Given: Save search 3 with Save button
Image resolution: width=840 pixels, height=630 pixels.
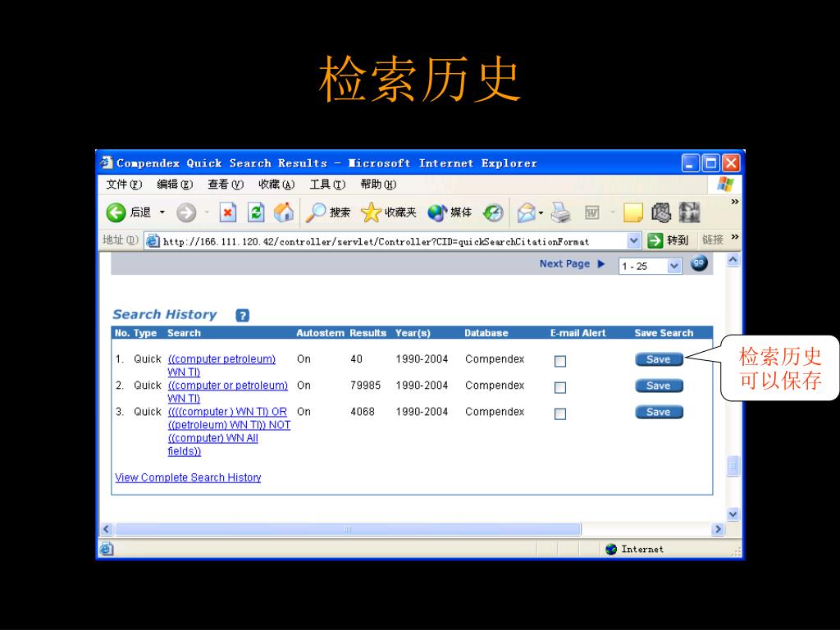Looking at the screenshot, I should (x=659, y=412).
